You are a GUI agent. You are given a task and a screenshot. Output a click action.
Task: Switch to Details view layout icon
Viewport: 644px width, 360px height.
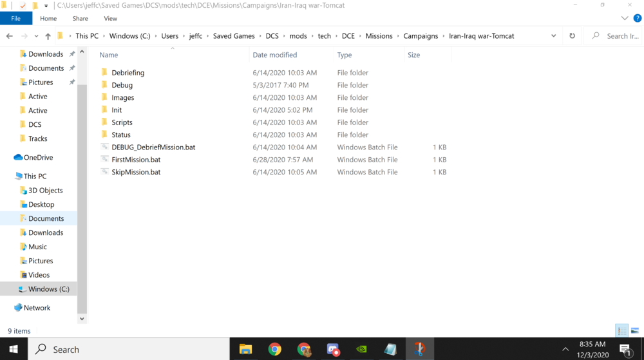[x=622, y=330]
